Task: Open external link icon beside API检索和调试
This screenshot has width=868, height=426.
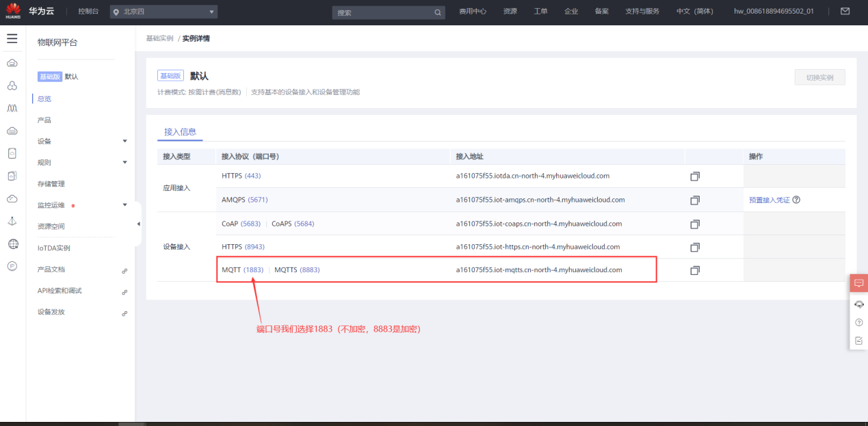Action: click(124, 292)
